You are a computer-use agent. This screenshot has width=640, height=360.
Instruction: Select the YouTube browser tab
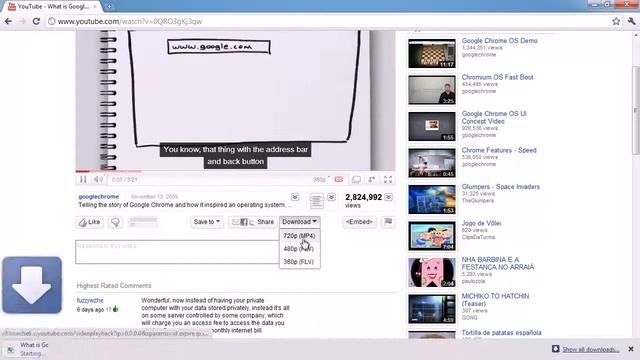click(53, 7)
